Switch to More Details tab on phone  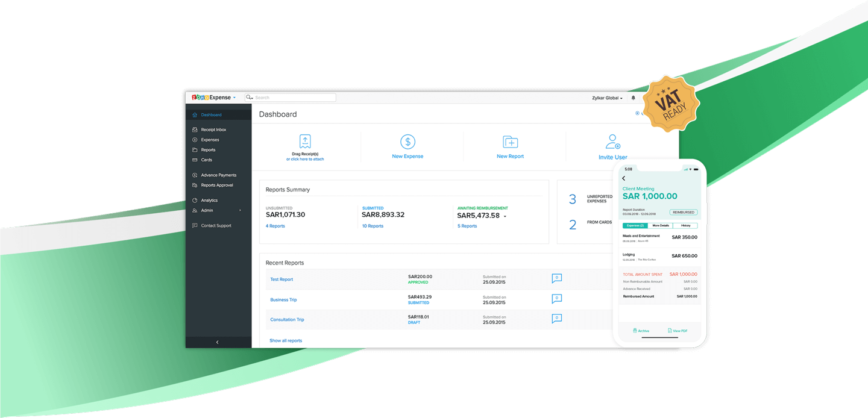661,226
